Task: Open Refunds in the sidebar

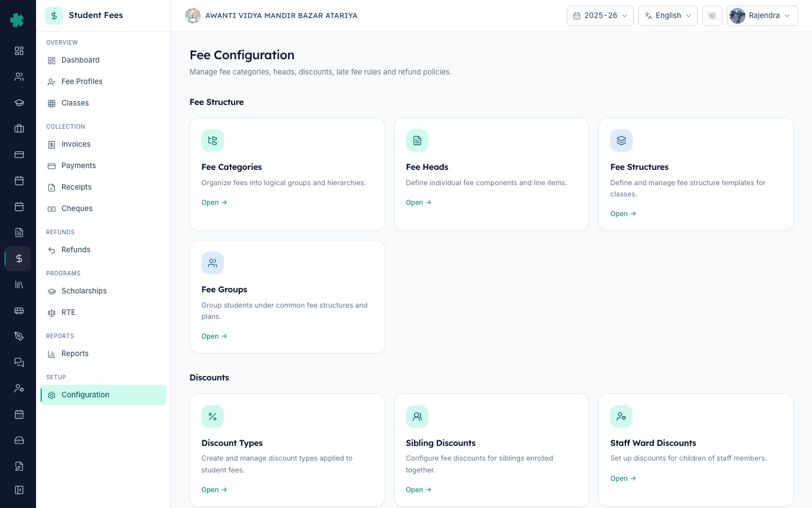Action: coord(103,250)
